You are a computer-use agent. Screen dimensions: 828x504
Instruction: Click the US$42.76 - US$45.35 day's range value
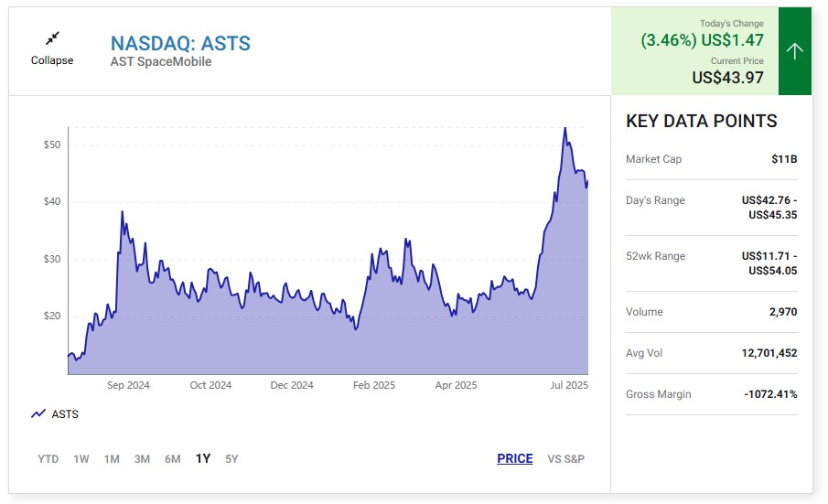(x=769, y=208)
